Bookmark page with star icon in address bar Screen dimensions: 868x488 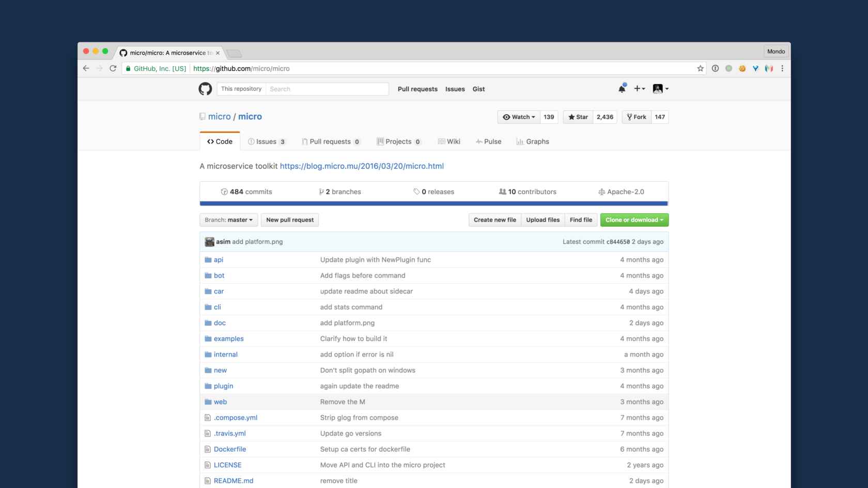(700, 68)
